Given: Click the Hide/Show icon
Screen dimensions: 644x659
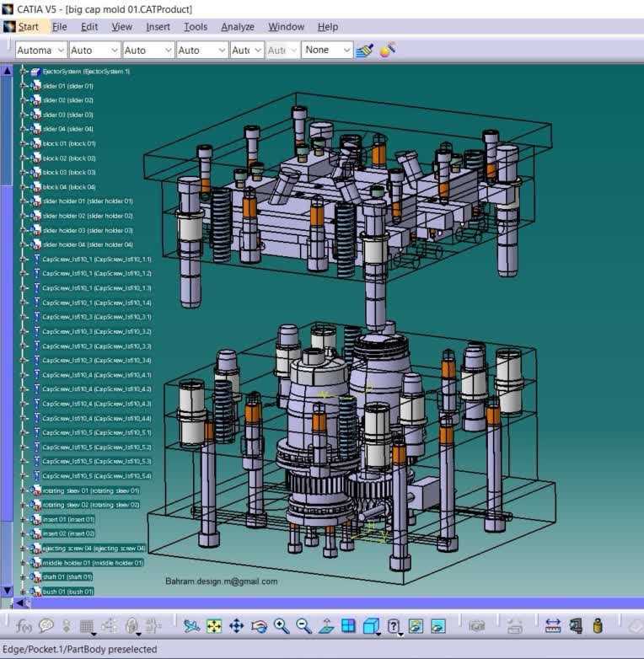Looking at the screenshot, I should click(416, 626).
